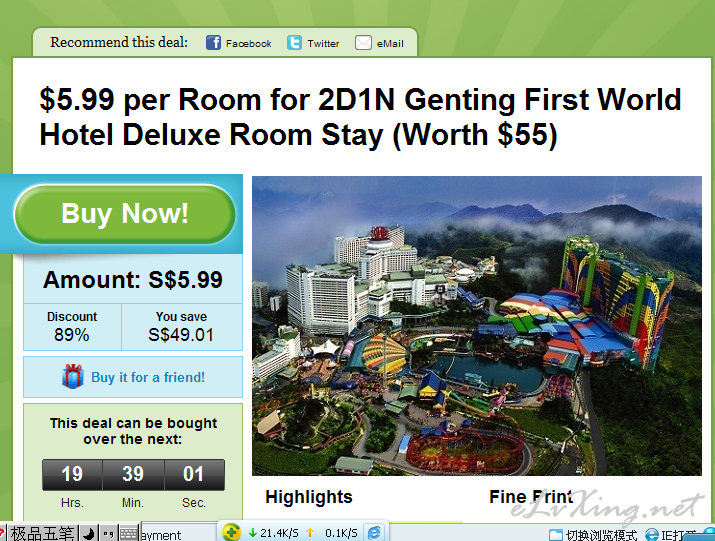Click the download speed indicator

pyautogui.click(x=274, y=533)
